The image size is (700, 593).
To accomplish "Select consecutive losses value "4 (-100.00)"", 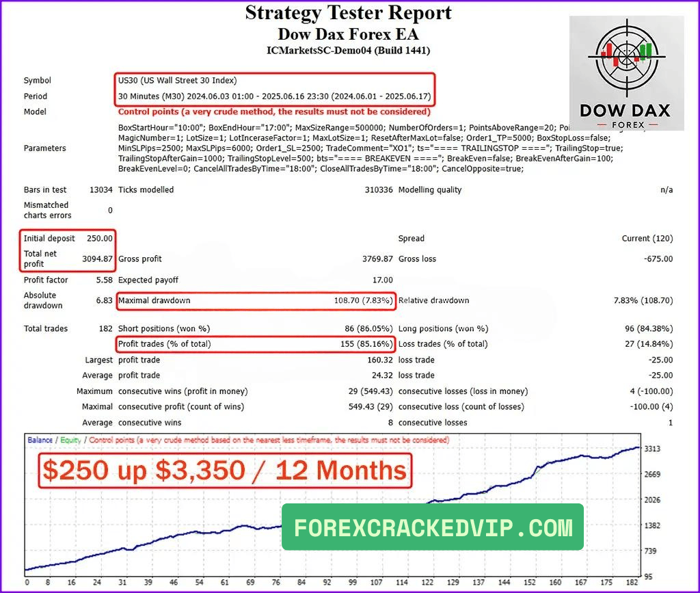I will (x=651, y=391).
